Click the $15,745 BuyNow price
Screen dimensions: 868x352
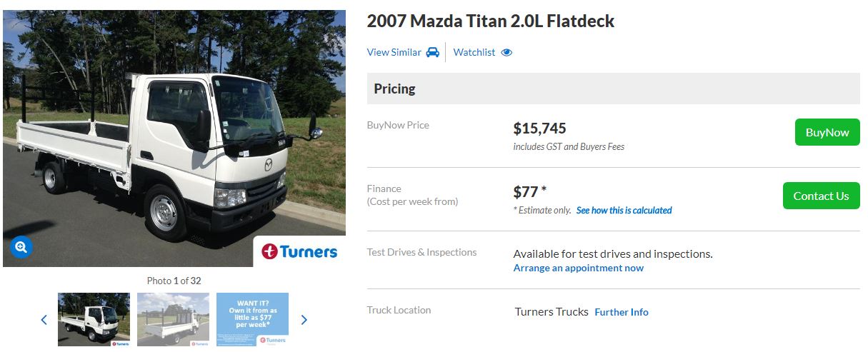pyautogui.click(x=539, y=129)
